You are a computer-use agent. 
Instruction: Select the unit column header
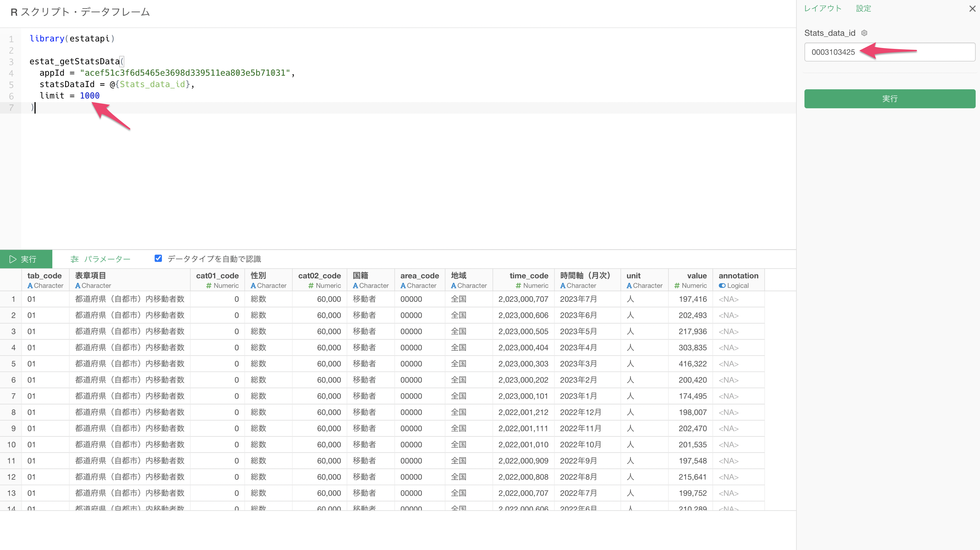click(x=644, y=280)
